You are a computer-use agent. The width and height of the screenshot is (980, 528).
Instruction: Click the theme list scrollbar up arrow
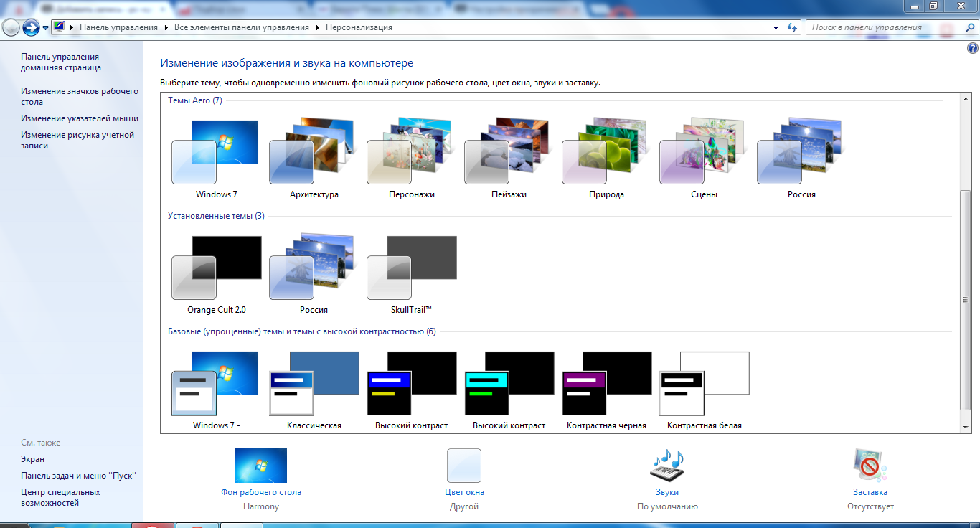(966, 100)
